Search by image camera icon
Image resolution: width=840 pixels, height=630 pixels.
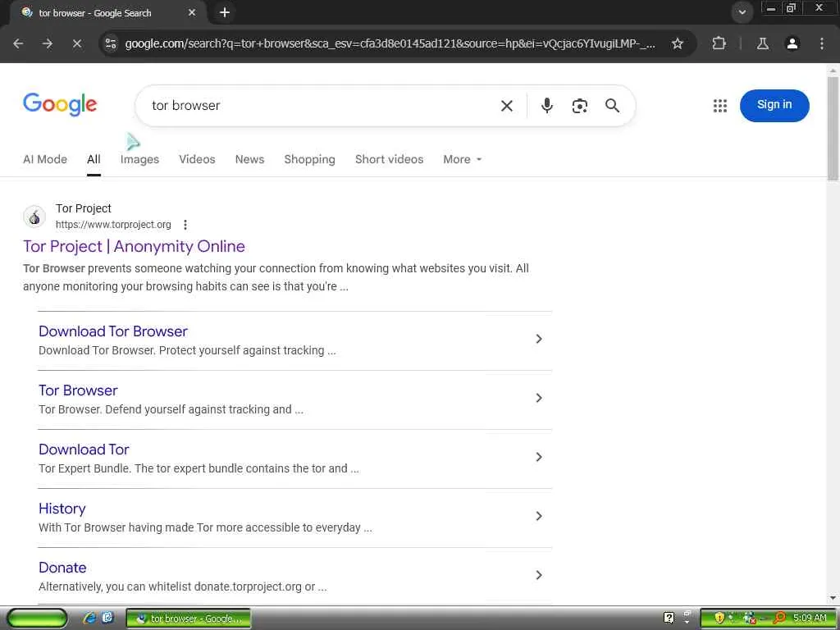pyautogui.click(x=580, y=106)
